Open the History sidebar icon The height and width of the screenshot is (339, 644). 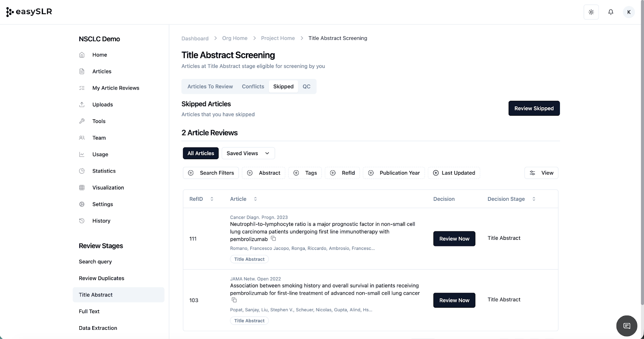click(82, 221)
